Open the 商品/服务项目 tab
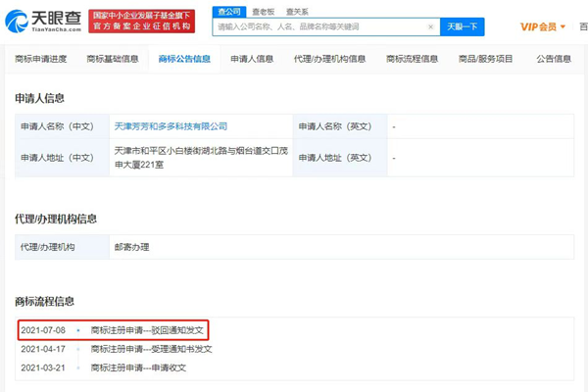 tap(485, 59)
